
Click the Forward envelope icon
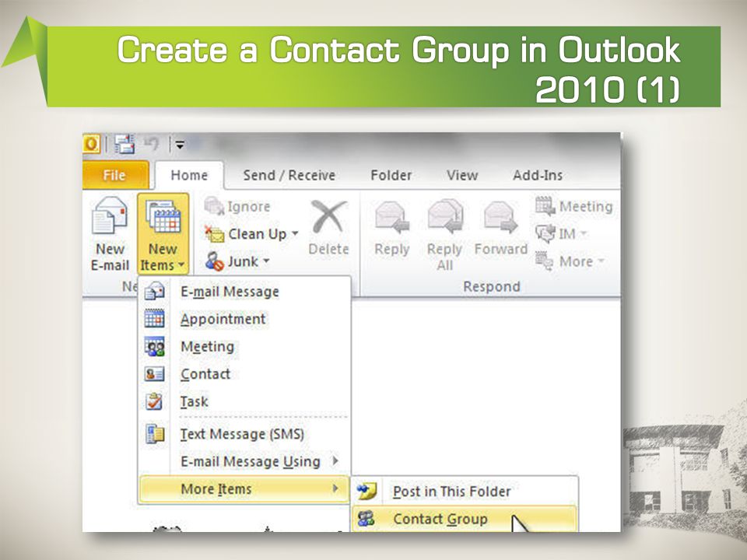click(500, 217)
